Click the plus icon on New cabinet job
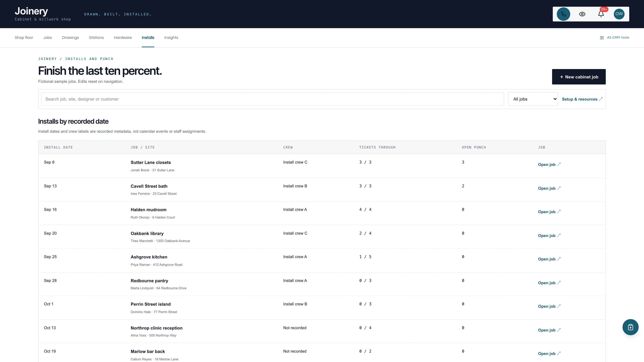This screenshot has height=362, width=644. point(561,77)
